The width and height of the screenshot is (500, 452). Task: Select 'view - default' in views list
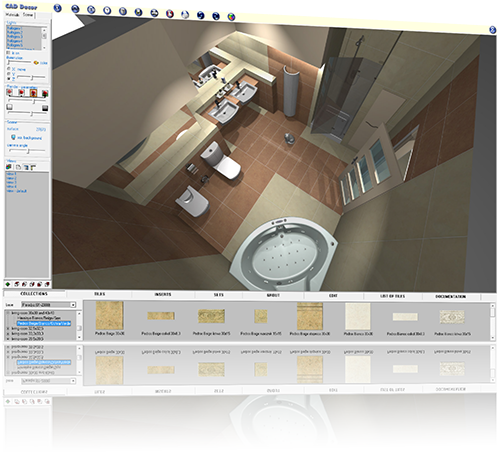[17, 191]
